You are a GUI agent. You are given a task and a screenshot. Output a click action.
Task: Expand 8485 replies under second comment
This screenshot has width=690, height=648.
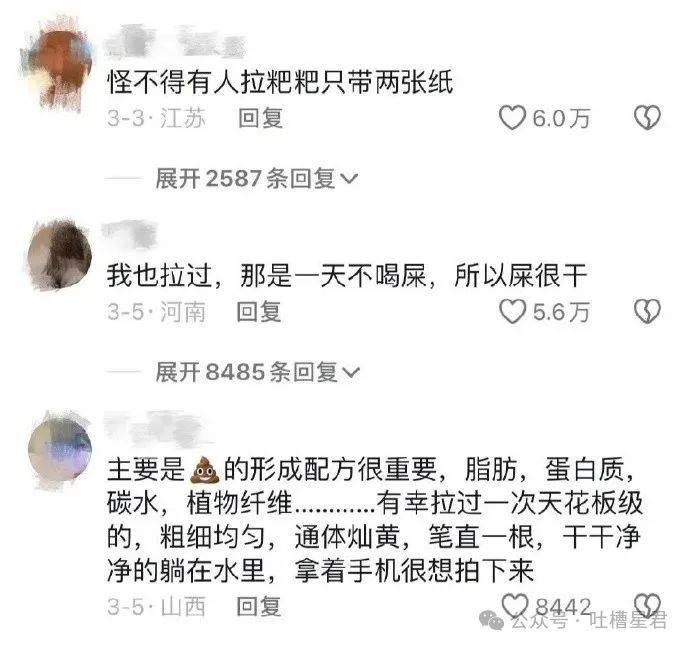tap(258, 372)
